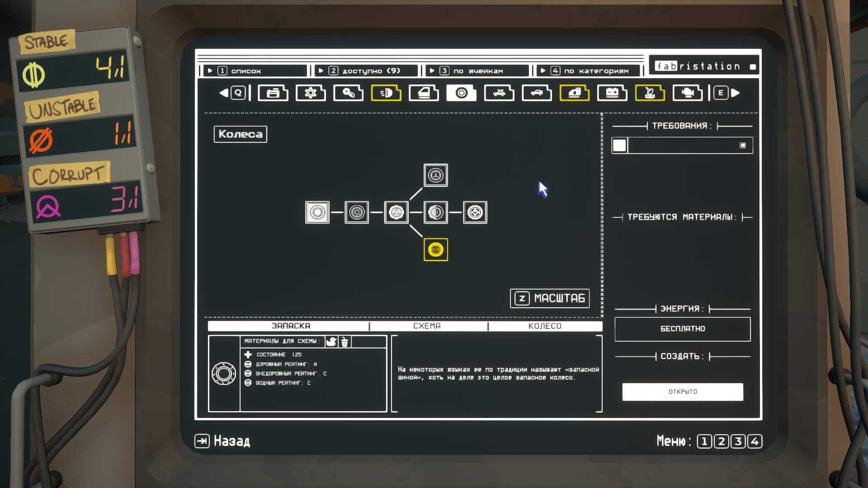Select the battery category icon
Screen dimensions: 868x488
[612, 93]
